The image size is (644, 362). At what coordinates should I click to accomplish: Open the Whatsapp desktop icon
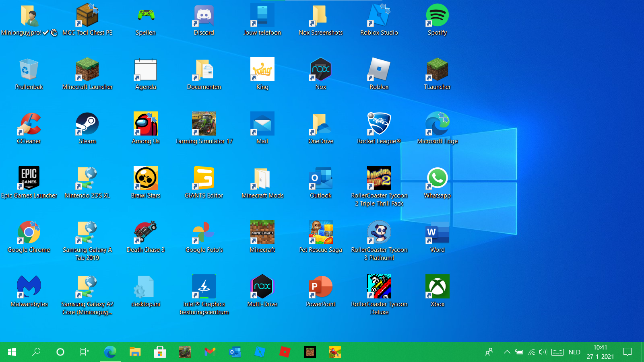tap(437, 183)
